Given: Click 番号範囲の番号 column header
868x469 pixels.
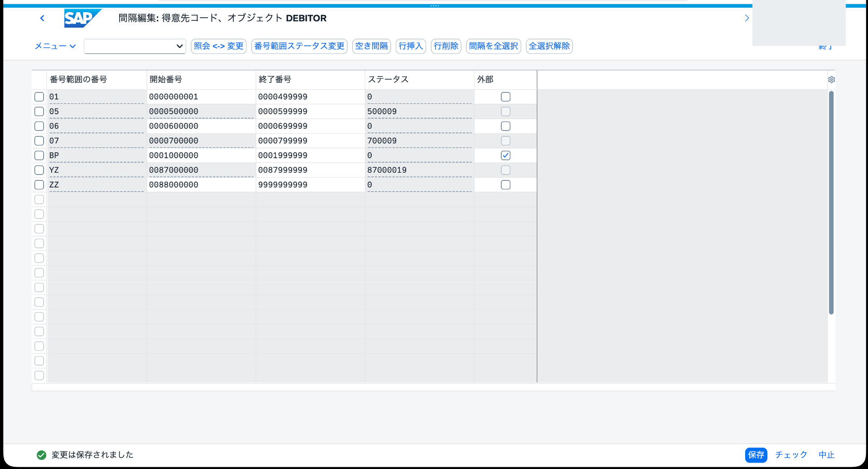Looking at the screenshot, I should [x=97, y=80].
